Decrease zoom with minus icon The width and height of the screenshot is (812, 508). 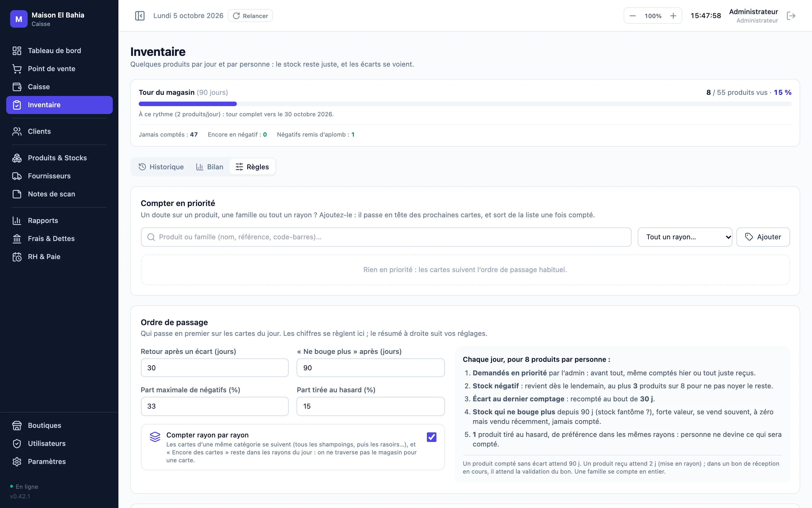[x=632, y=16]
